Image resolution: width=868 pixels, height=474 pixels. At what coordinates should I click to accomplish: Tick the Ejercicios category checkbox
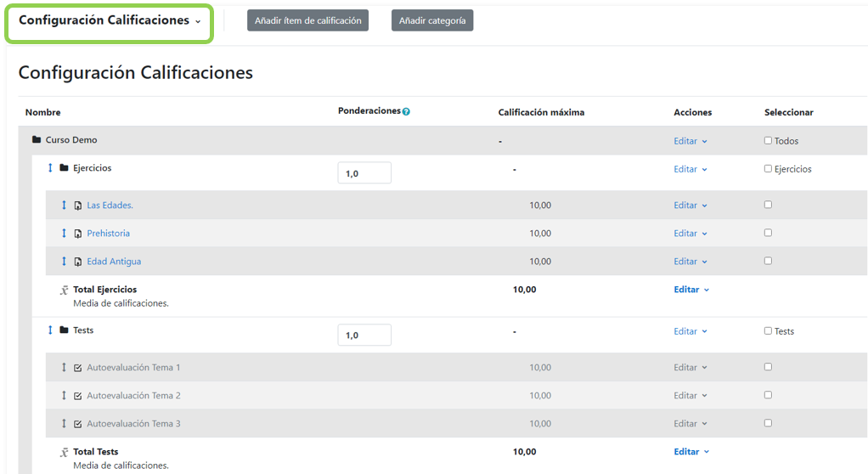click(x=768, y=169)
